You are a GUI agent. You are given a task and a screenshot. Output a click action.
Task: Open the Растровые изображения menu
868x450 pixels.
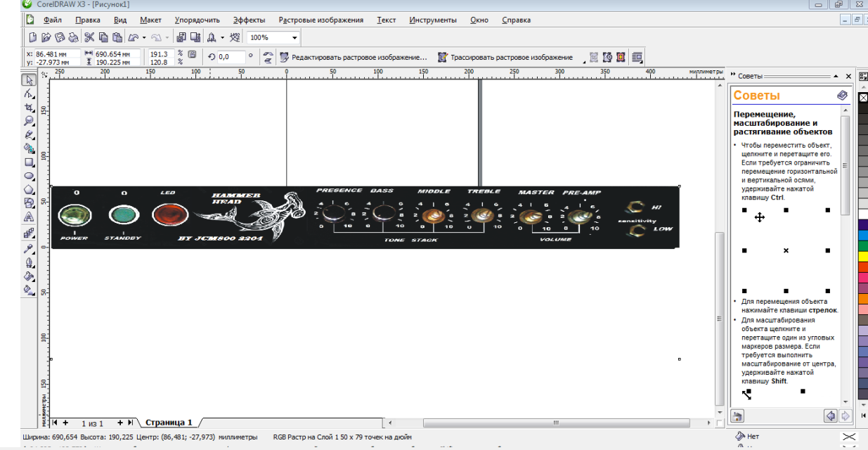point(320,20)
